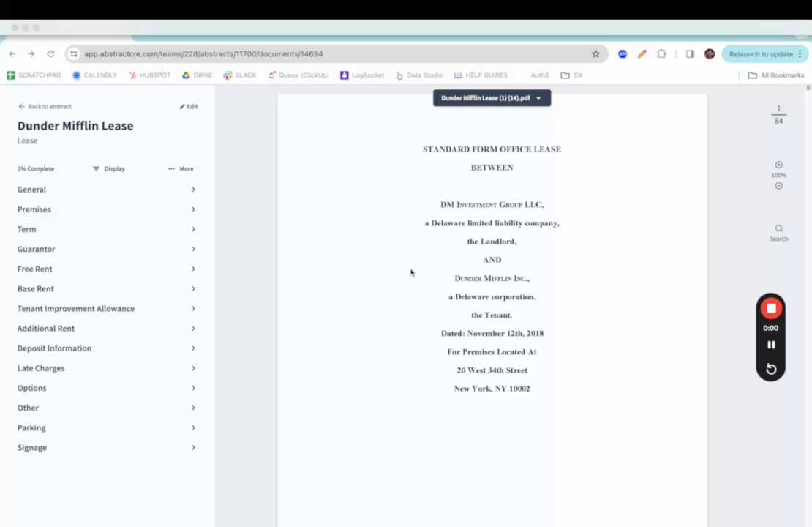Open the Queue (ClickUp) bookmark

tap(298, 75)
